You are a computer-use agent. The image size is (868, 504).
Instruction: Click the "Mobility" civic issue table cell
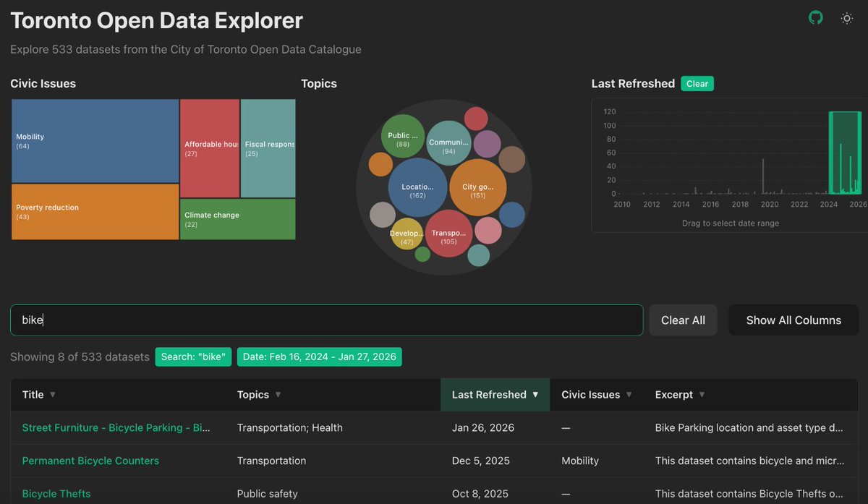580,461
